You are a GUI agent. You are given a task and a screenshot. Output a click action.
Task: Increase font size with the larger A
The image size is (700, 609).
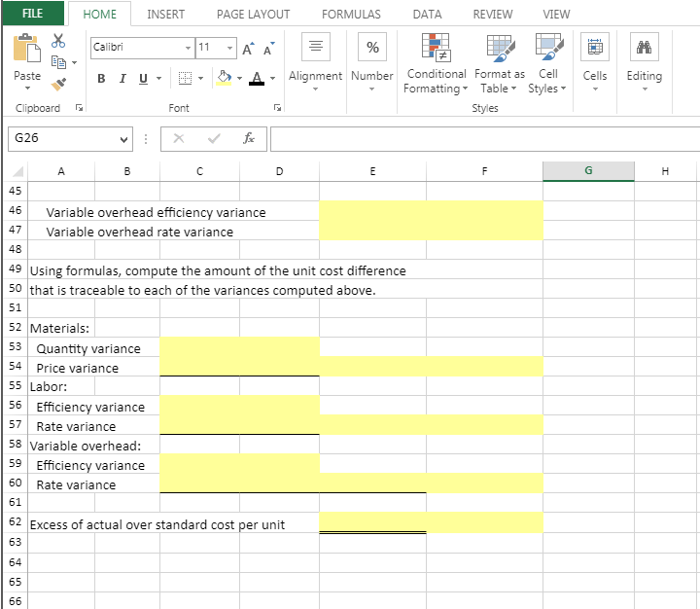(248, 49)
